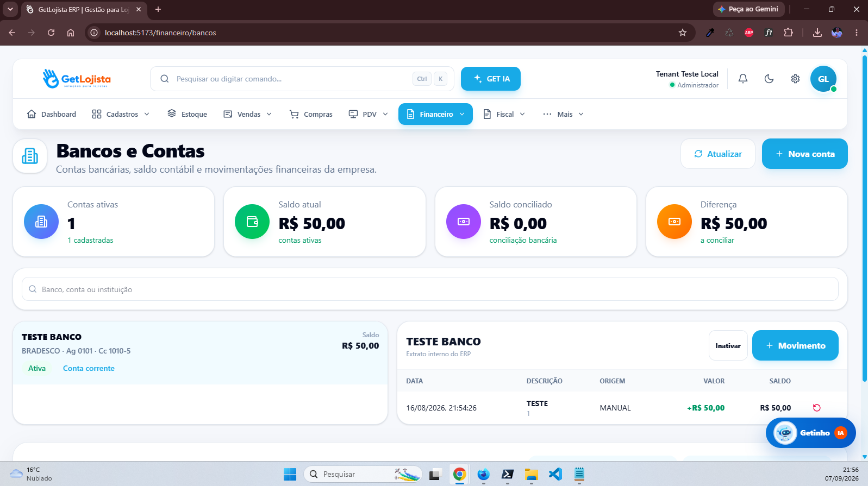Open the AdBlock Plus extension icon

click(x=749, y=33)
